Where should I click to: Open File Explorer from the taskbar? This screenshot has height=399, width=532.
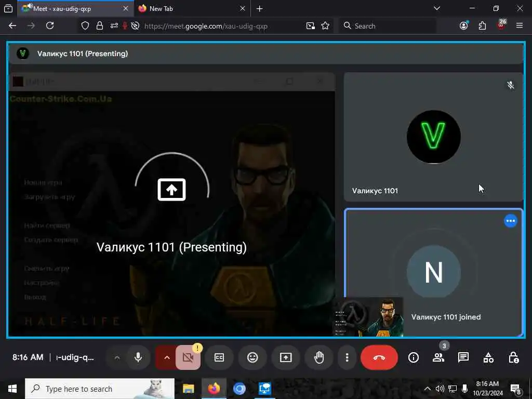(188, 389)
